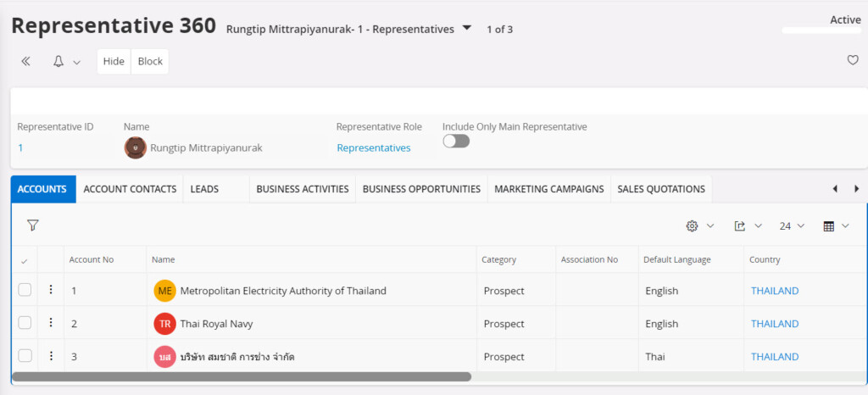Viewport: 868px width, 395px height.
Task: Open the table view layout icon
Action: (829, 226)
